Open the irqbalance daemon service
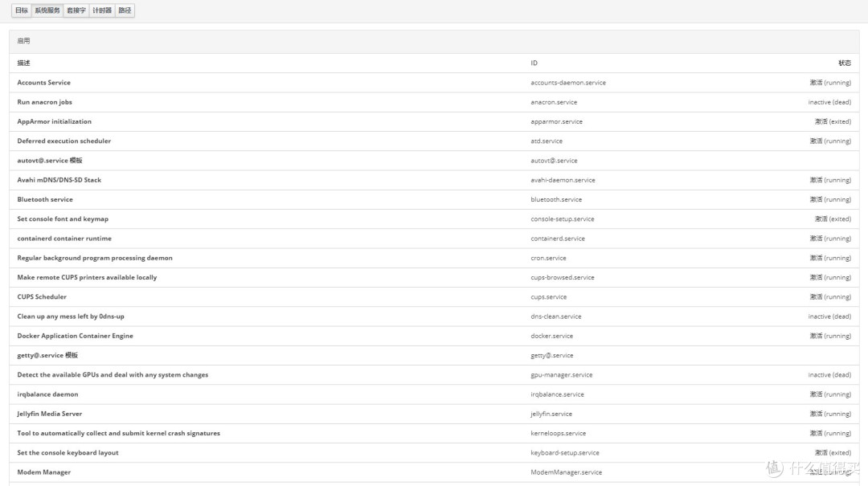 click(48, 394)
